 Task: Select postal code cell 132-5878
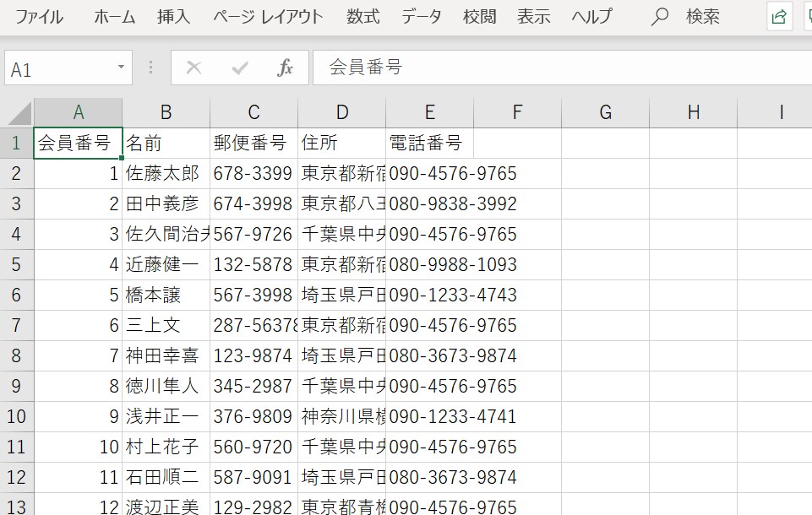point(253,264)
